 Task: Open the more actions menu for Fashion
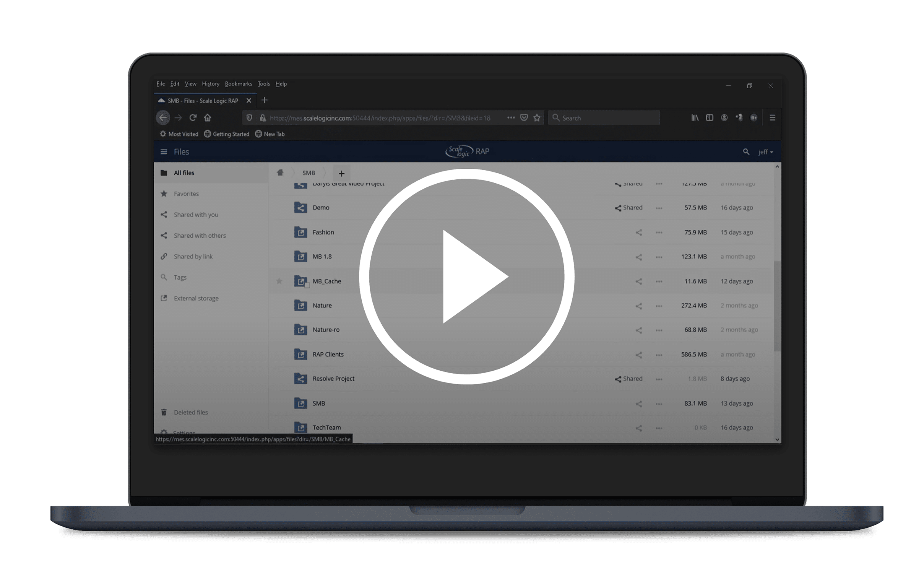coord(658,233)
